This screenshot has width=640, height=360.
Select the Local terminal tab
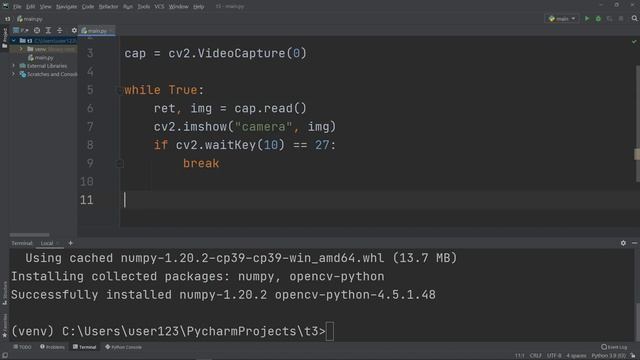(47, 243)
